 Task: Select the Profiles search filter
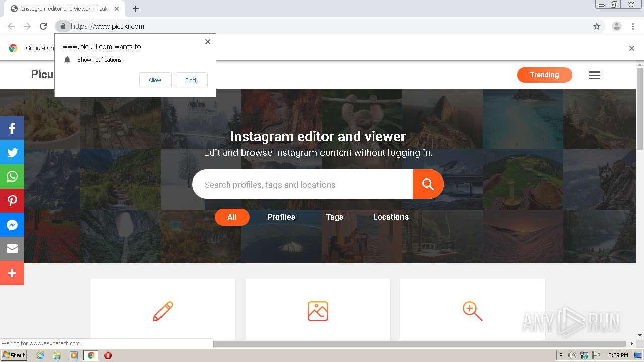coord(281,217)
